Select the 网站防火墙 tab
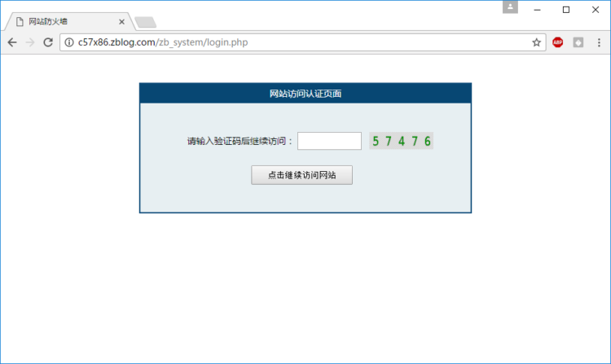611x364 pixels. pyautogui.click(x=65, y=22)
